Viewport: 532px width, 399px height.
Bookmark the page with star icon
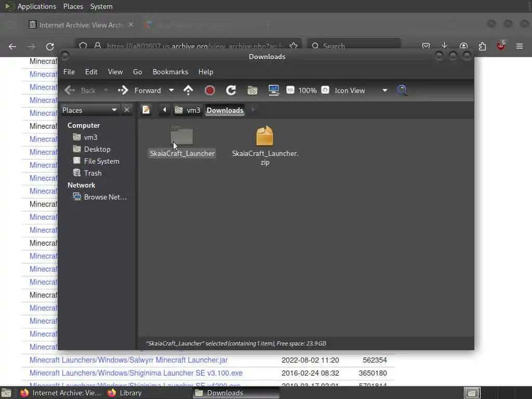click(294, 46)
